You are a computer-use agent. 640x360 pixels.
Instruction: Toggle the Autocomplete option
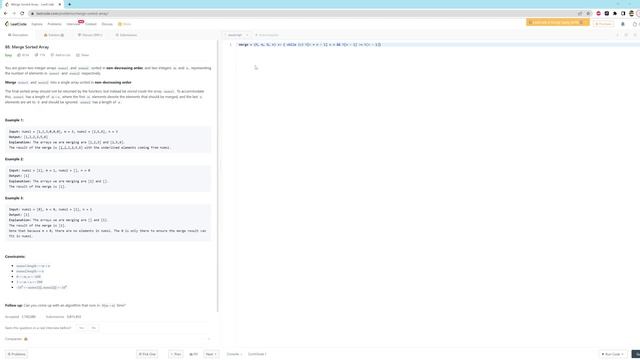(267, 35)
